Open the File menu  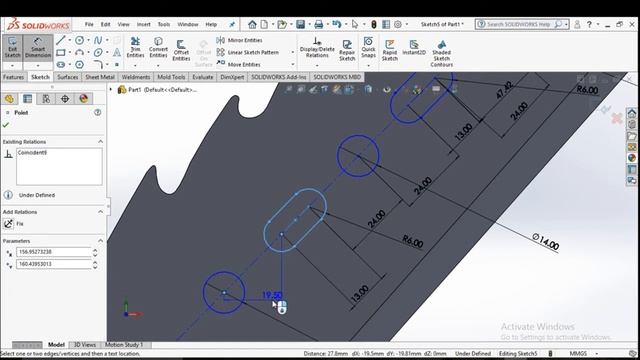coord(89,24)
